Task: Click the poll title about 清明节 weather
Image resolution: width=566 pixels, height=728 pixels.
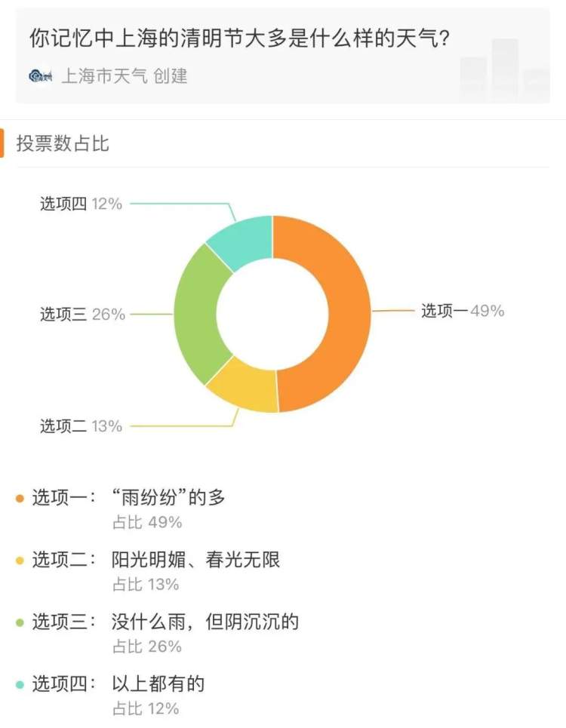Action: (239, 38)
